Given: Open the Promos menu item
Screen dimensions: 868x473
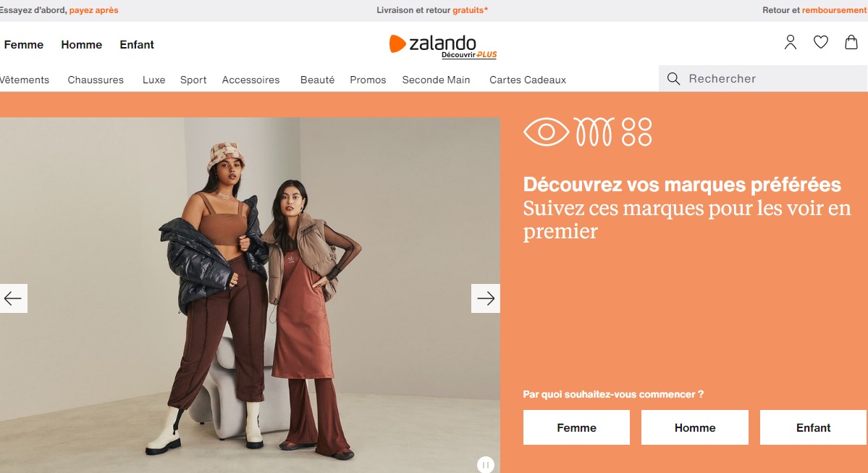Looking at the screenshot, I should (368, 80).
